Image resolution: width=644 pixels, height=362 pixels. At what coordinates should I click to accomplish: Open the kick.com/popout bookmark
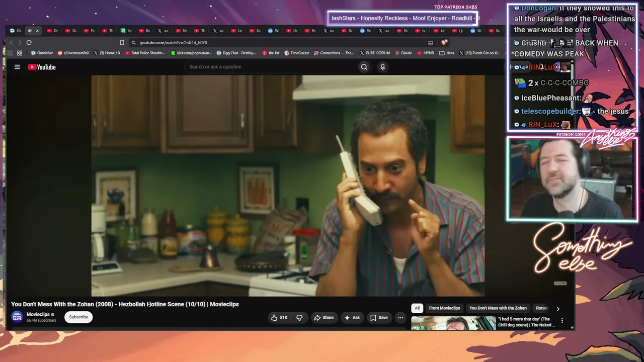point(192,53)
